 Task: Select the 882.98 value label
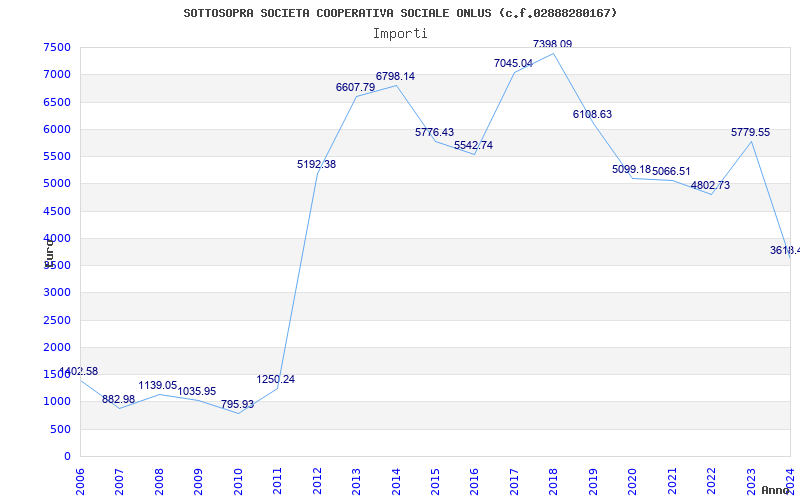pos(118,399)
